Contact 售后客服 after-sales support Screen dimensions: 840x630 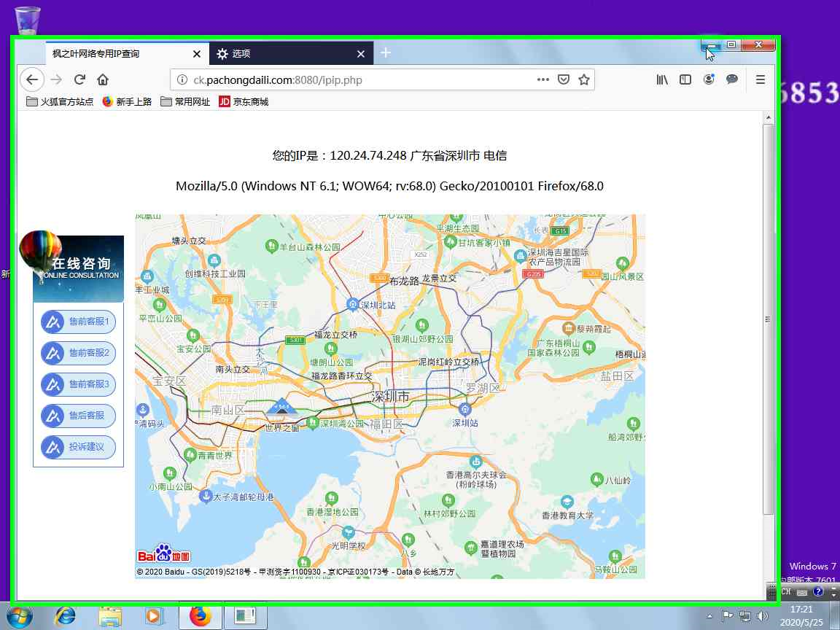coord(78,416)
